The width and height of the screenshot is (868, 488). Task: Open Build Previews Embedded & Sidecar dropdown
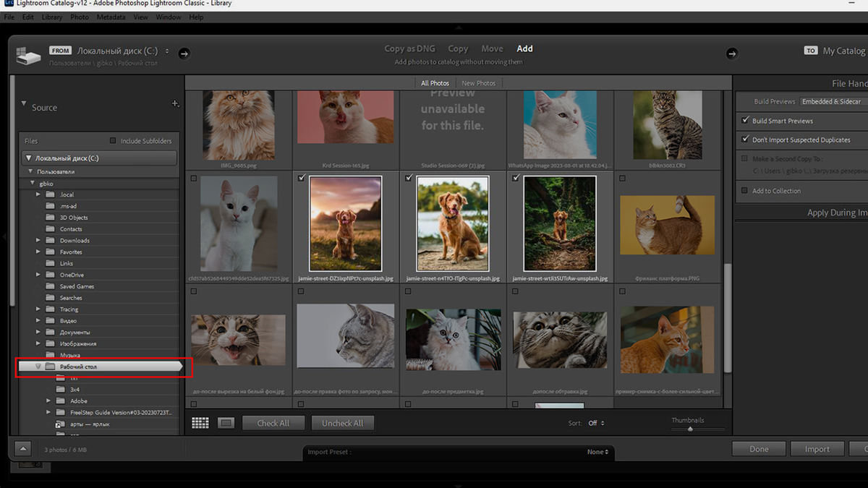(x=833, y=102)
